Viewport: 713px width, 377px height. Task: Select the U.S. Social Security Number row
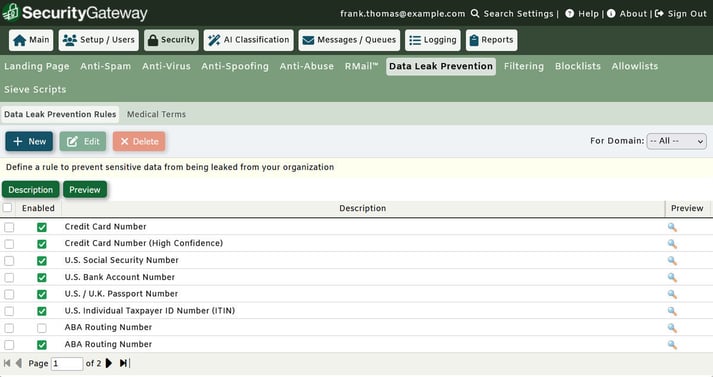click(x=9, y=261)
